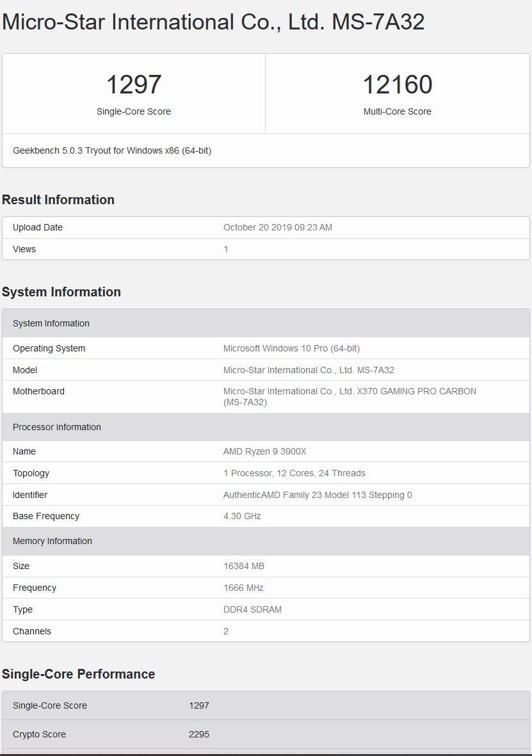Screen dimensions: 532x756
Task: Select the Multi-Core Score value 12160
Action: click(398, 84)
